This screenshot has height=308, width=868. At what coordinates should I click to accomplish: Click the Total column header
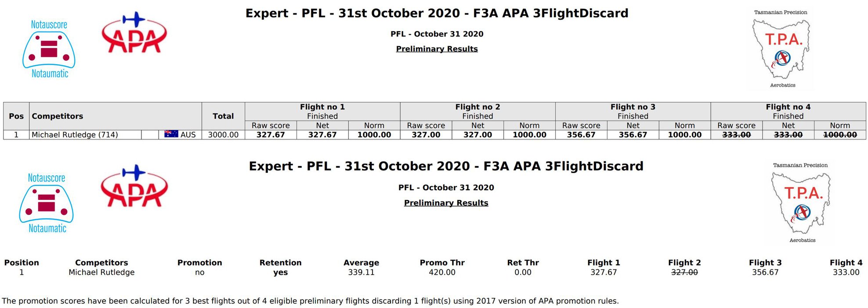click(x=223, y=116)
